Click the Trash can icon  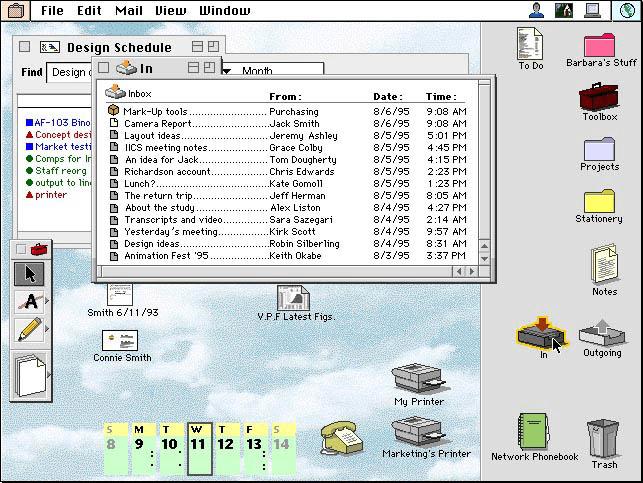point(603,438)
